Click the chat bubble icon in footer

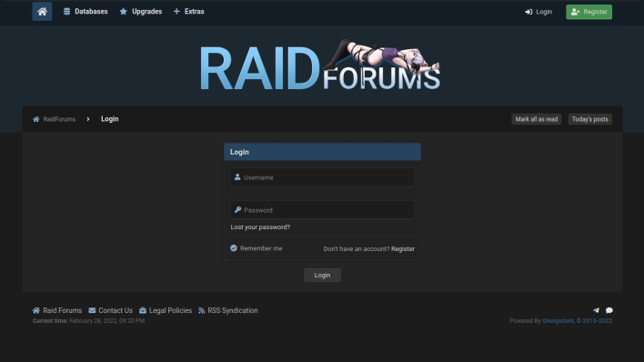[609, 310]
